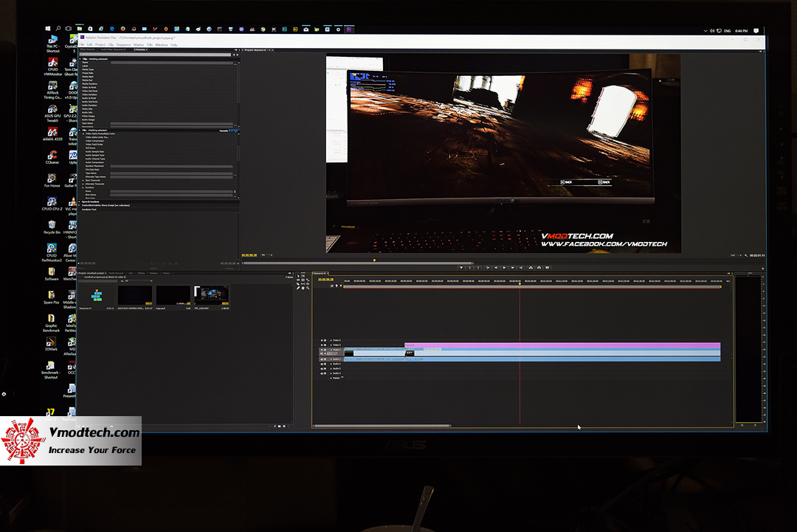Click the Play button in Program monitor
The height and width of the screenshot is (532, 797).
[504, 268]
